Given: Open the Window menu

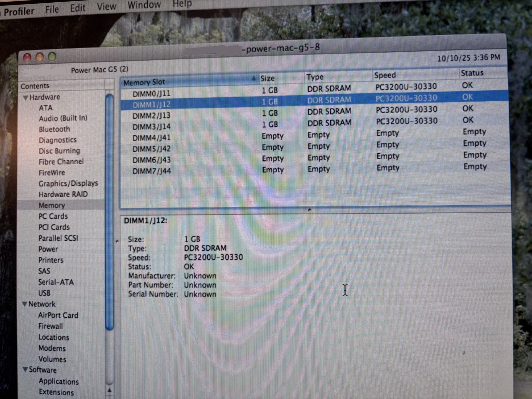Looking at the screenshot, I should (144, 5).
